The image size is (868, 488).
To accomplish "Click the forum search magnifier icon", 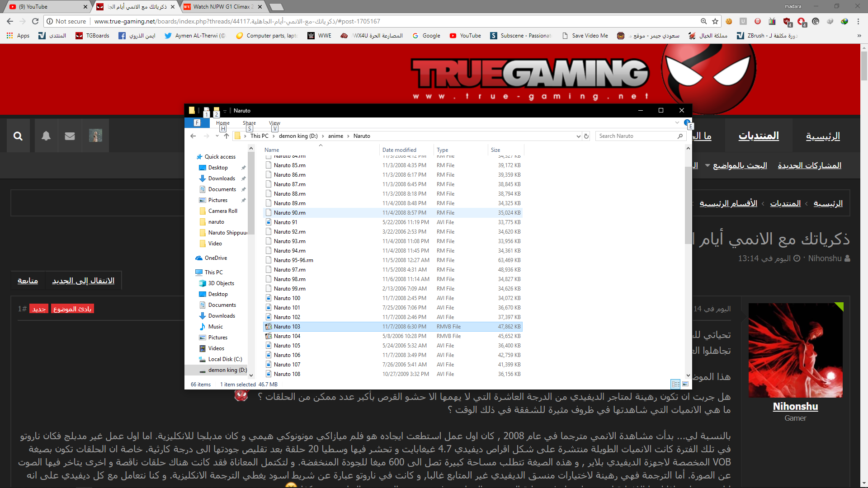I will tap(18, 136).
